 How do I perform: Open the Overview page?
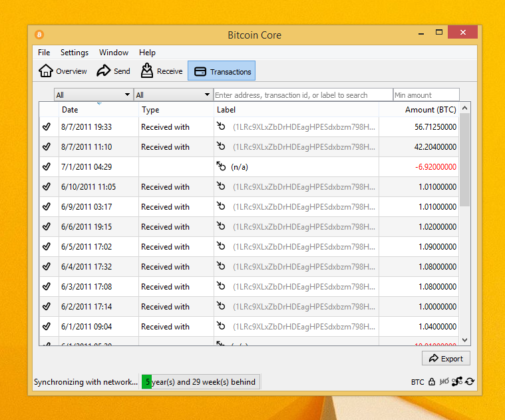[63, 71]
